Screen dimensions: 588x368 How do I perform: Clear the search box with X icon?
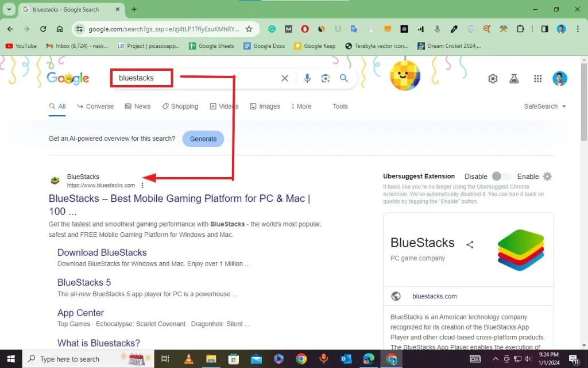tap(285, 78)
